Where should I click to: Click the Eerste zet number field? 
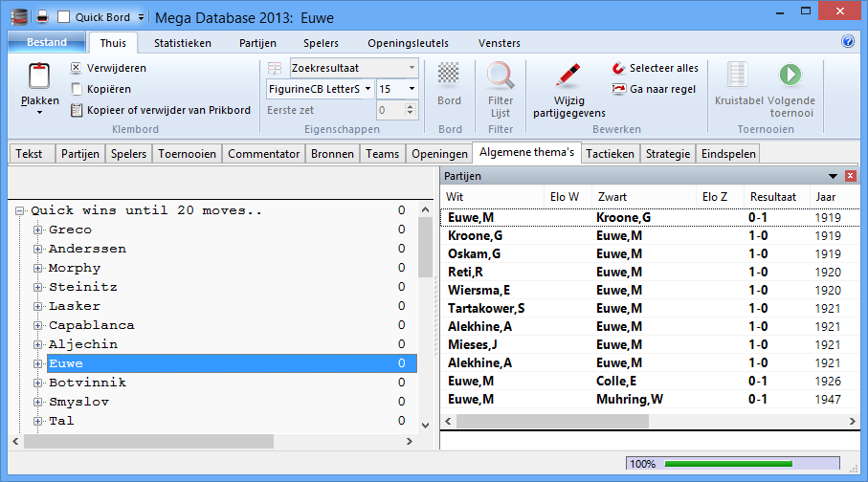pos(390,110)
